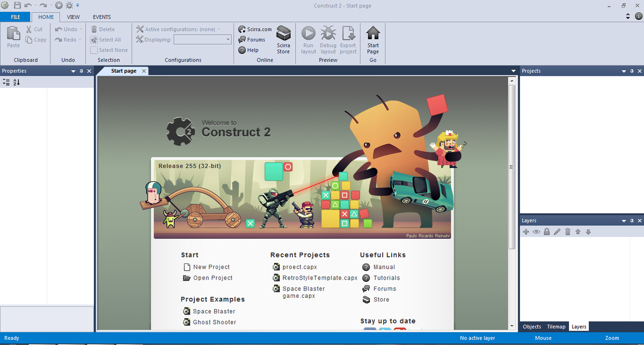This screenshot has width=644, height=345.
Task: Switch to the VIEW ribbon tab
Action: click(73, 17)
